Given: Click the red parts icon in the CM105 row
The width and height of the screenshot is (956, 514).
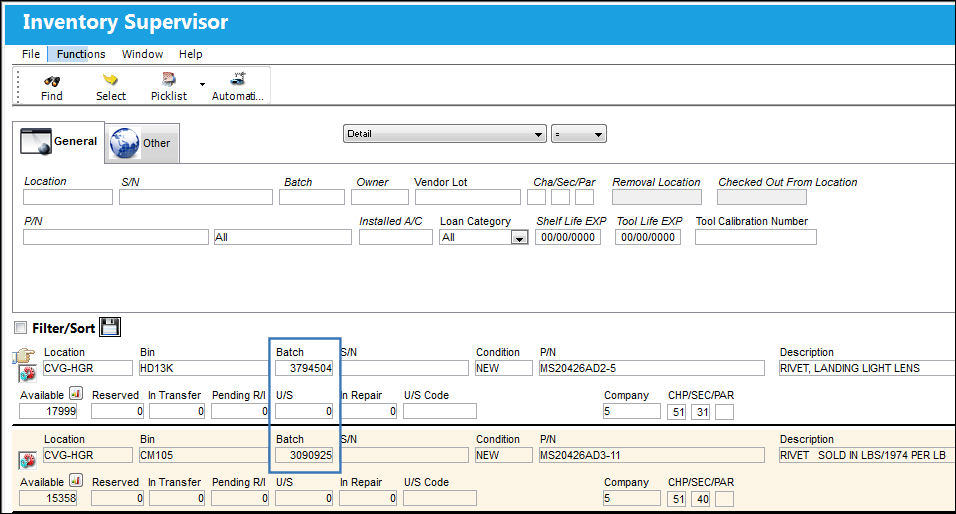Looking at the screenshot, I should tap(27, 460).
